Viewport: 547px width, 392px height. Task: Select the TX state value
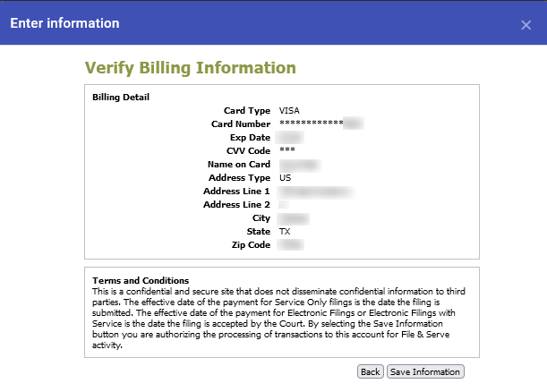[x=285, y=232]
